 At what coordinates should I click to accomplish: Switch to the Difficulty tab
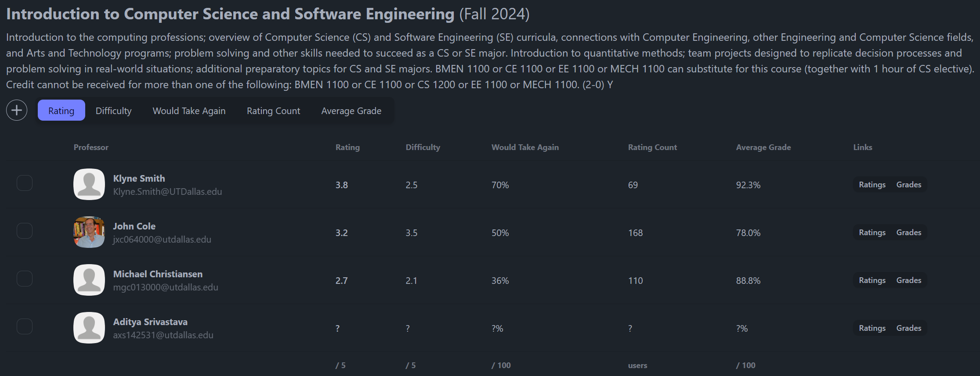pos(113,111)
